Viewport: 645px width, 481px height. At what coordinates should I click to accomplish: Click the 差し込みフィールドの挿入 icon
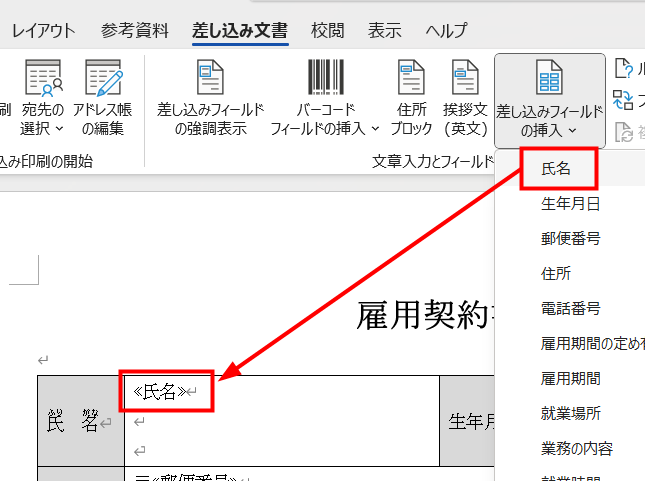click(549, 78)
